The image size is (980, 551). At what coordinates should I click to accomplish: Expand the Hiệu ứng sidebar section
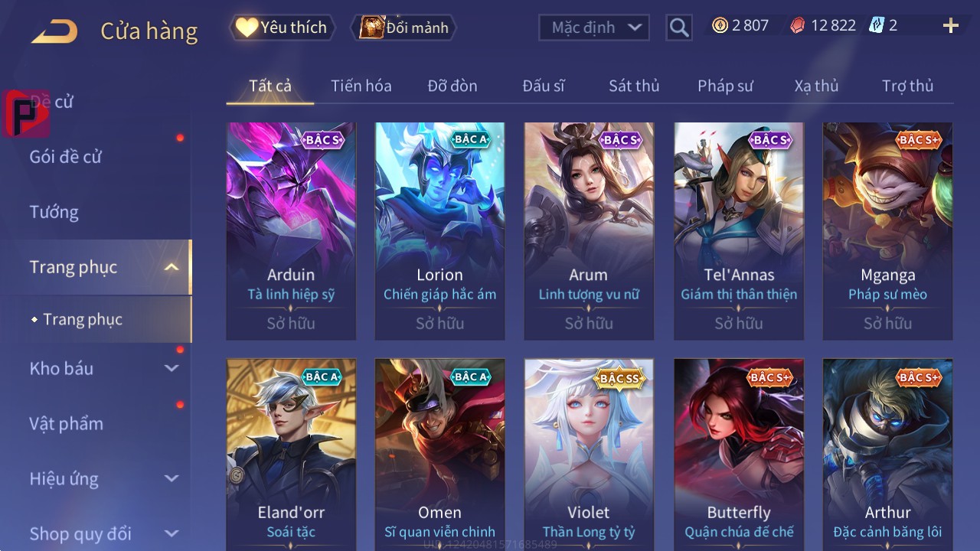171,478
